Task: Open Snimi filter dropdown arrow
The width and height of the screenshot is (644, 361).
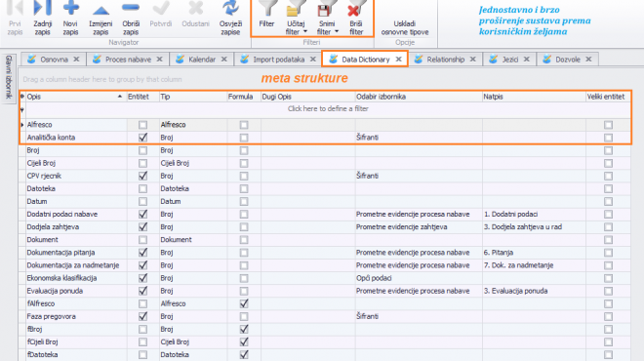Action: tap(337, 31)
